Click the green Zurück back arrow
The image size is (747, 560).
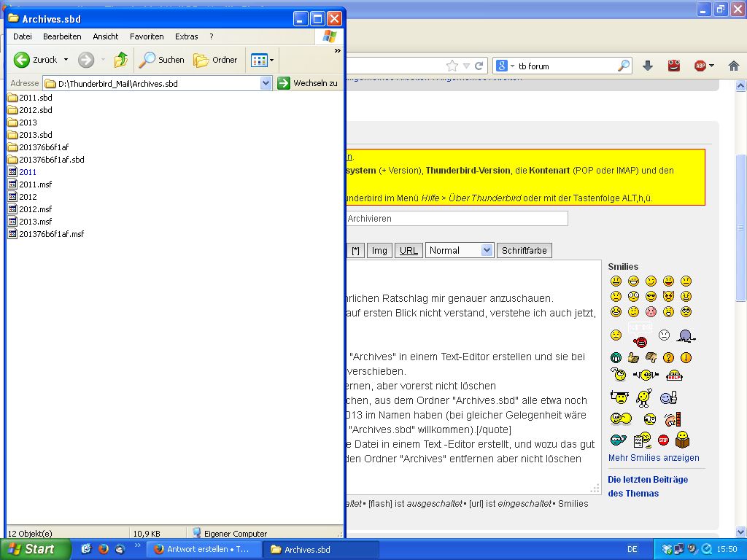[x=21, y=60]
